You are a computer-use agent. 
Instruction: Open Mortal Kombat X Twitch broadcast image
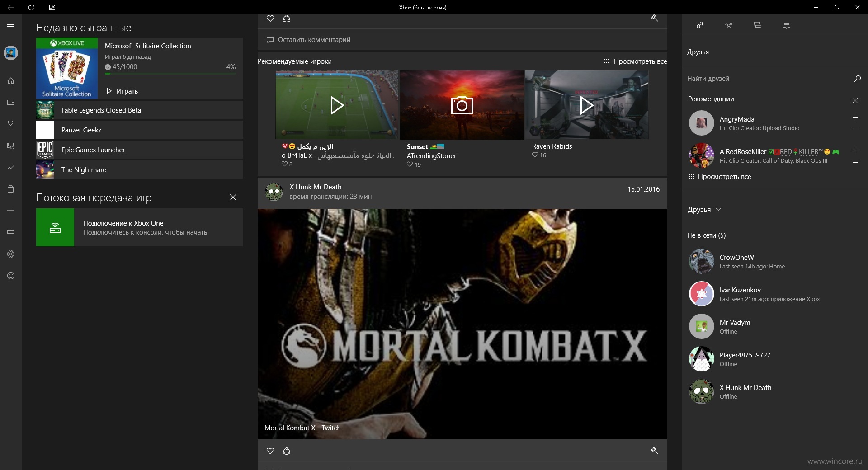[x=462, y=324]
